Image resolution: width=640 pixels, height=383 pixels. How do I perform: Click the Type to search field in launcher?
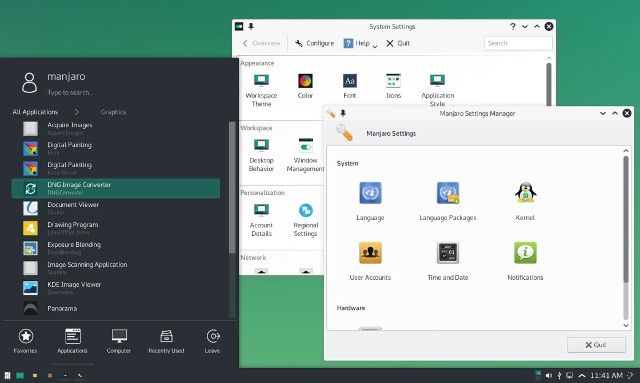click(70, 93)
